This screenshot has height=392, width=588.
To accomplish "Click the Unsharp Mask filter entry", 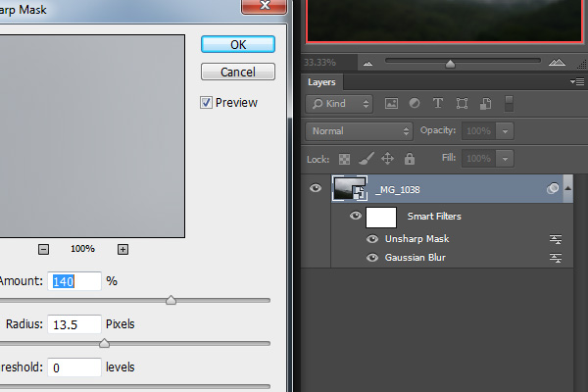I will (417, 239).
